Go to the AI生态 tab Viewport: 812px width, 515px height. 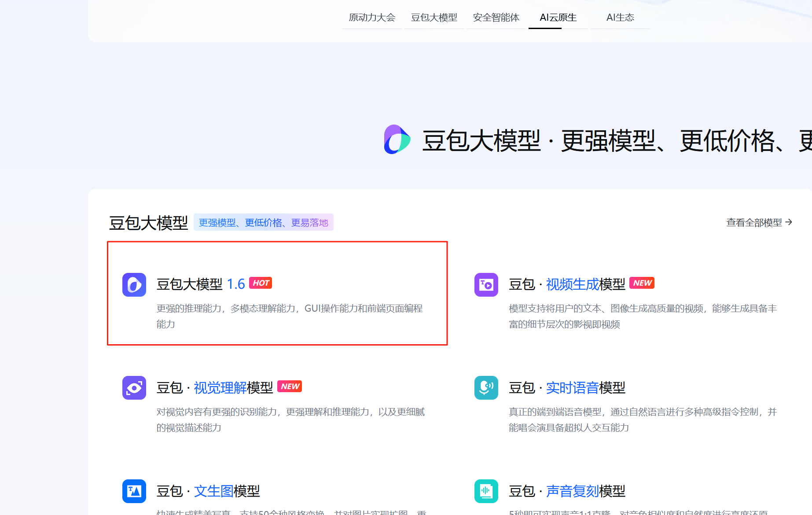620,18
